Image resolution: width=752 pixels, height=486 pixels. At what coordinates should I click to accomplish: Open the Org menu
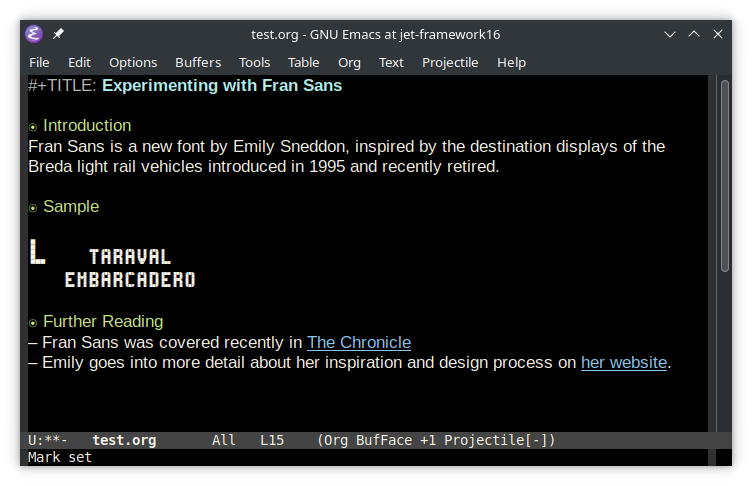349,62
